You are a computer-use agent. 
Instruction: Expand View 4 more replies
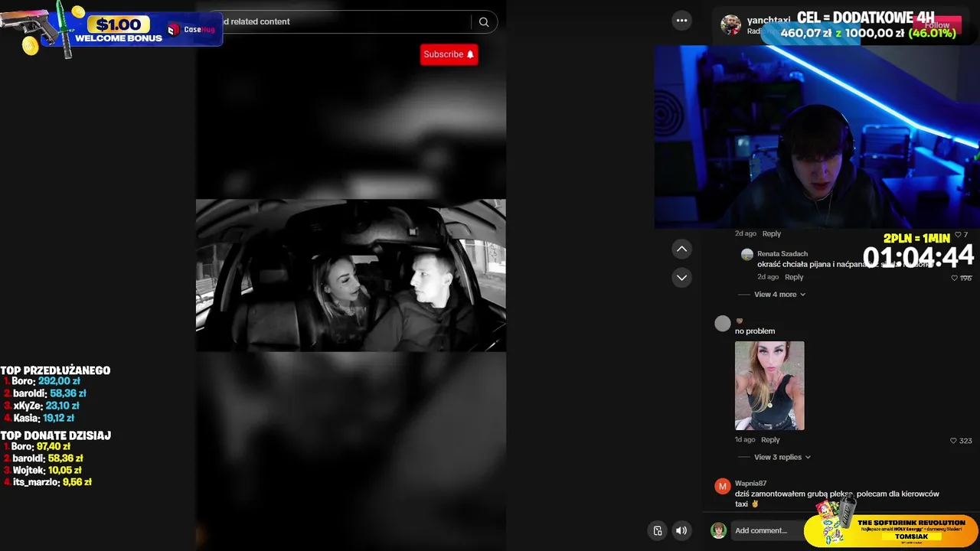pos(779,295)
